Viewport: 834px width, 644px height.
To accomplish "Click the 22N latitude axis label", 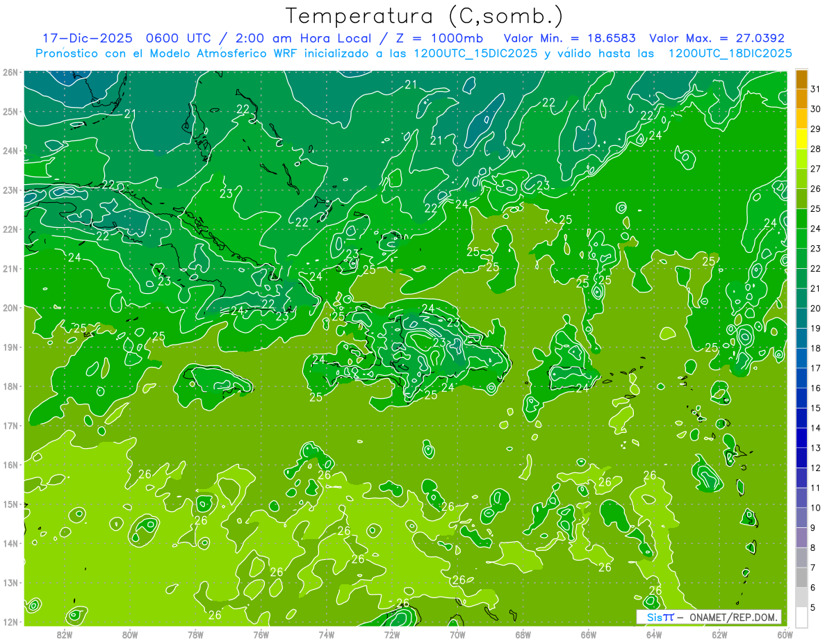I will click(10, 229).
